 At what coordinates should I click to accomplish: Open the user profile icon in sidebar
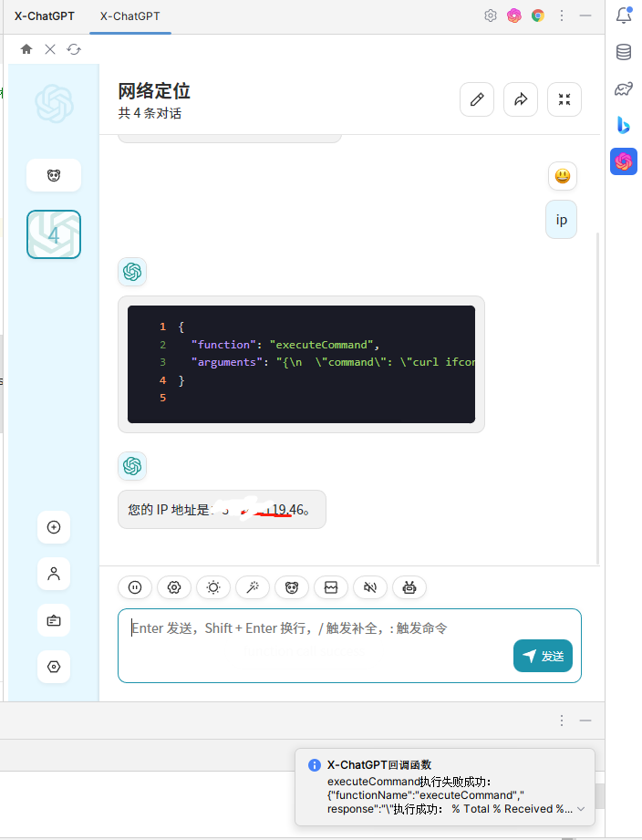(x=54, y=574)
